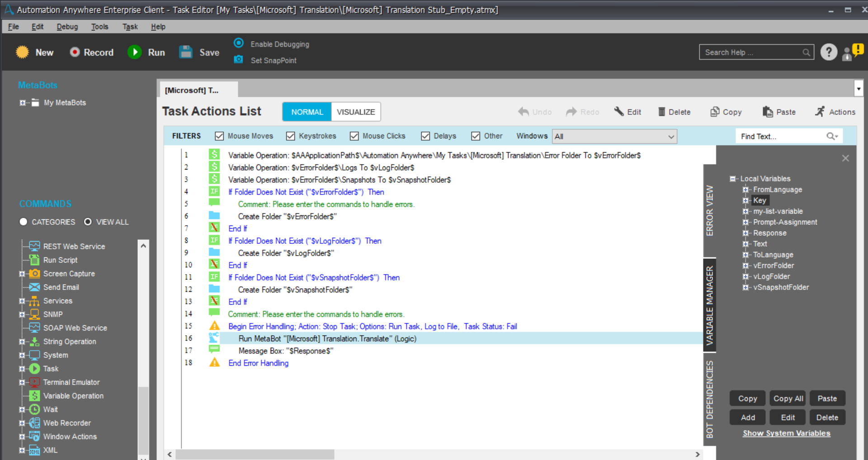Open the Debug menu
The height and width of the screenshot is (460, 868).
click(67, 27)
